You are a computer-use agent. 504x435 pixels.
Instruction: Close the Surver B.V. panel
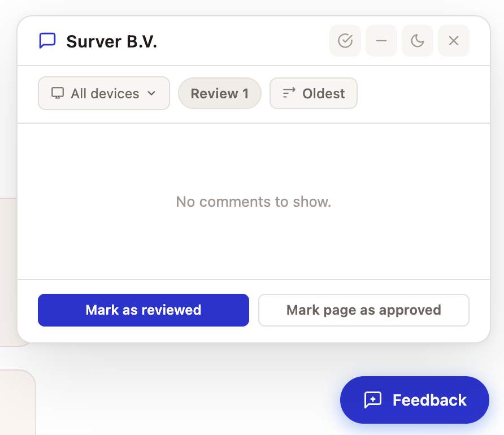click(x=454, y=41)
